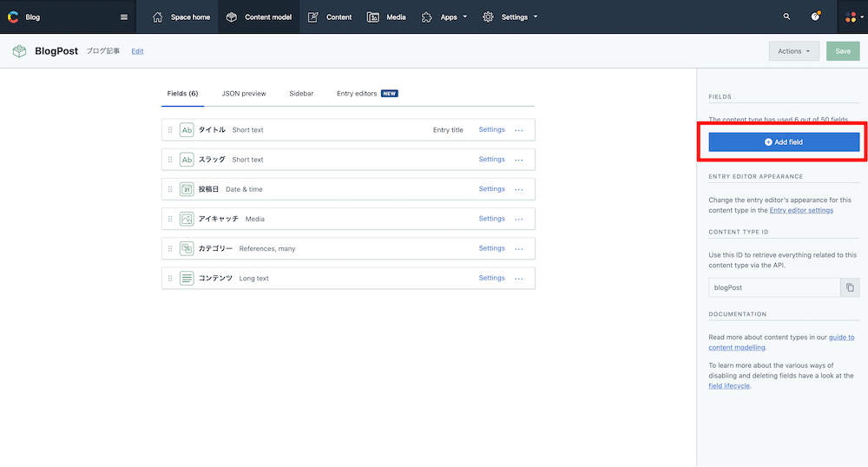Screen dimensions: 868x467
Task: Open Settings for カテゴリー field
Action: tap(491, 248)
